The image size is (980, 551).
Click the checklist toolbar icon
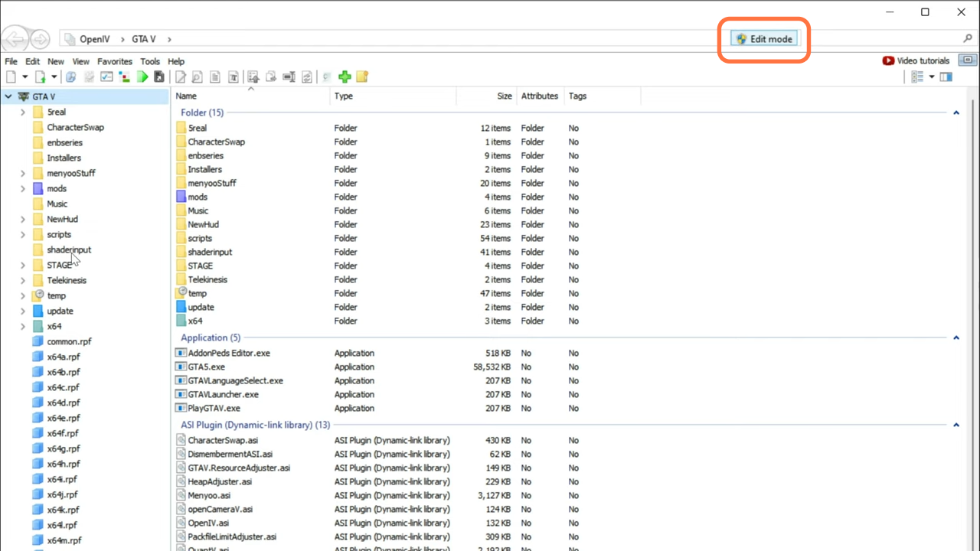point(106,77)
